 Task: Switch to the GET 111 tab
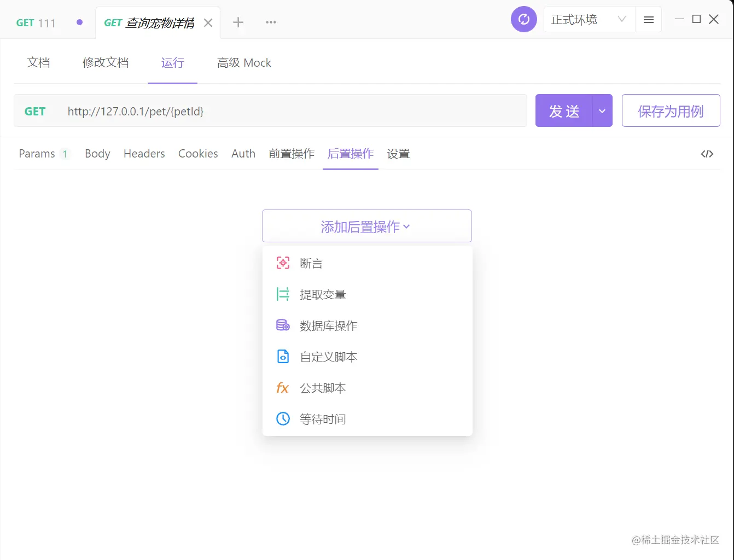click(36, 23)
